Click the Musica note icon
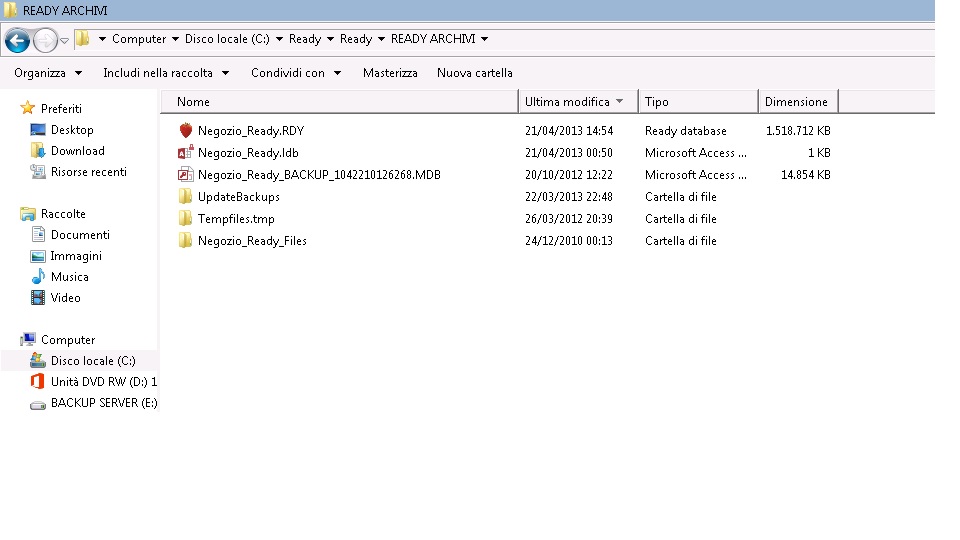Viewport: 960px width, 540px height. [38, 277]
